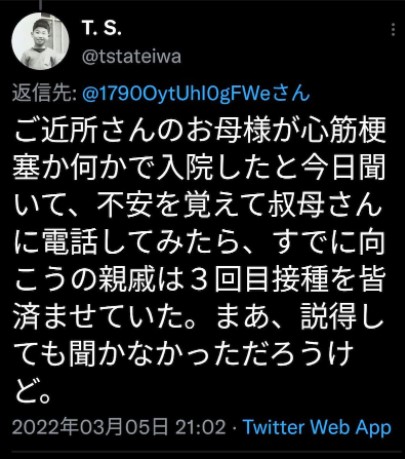Open the 2022年03月05日 21:02 timestamp permalink
The height and width of the screenshot is (459, 405).
(x=119, y=427)
